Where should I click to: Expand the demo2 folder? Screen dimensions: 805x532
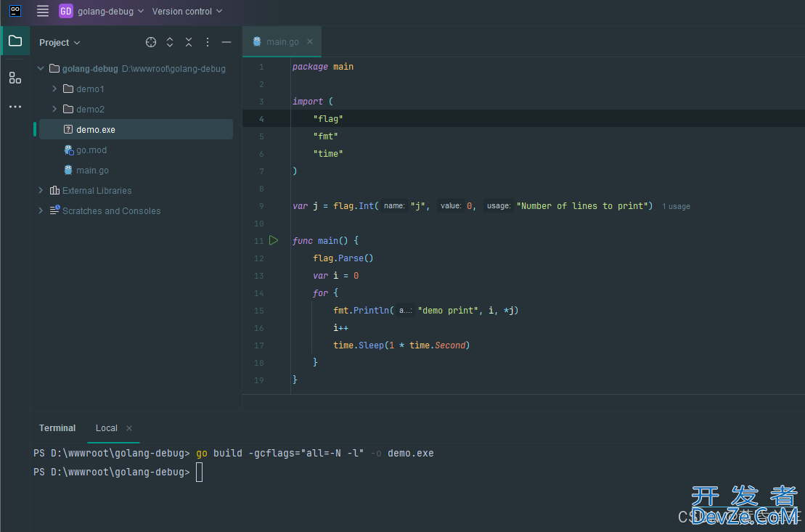pyautogui.click(x=54, y=109)
